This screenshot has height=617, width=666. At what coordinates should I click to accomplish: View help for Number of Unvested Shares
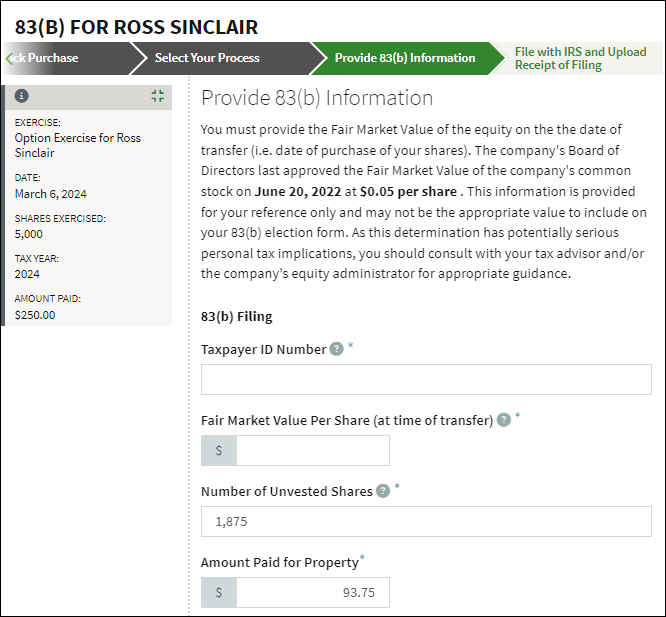point(383,491)
